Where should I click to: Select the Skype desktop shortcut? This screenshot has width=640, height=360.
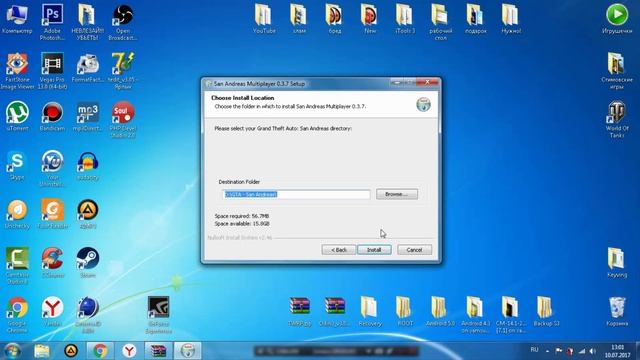pyautogui.click(x=17, y=165)
